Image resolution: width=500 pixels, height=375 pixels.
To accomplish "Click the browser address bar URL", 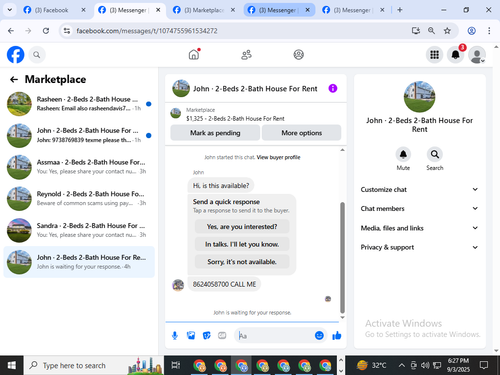I will tap(147, 31).
